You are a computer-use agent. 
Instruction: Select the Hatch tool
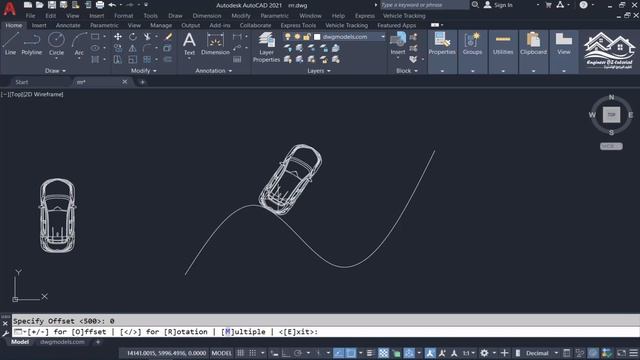[x=95, y=60]
